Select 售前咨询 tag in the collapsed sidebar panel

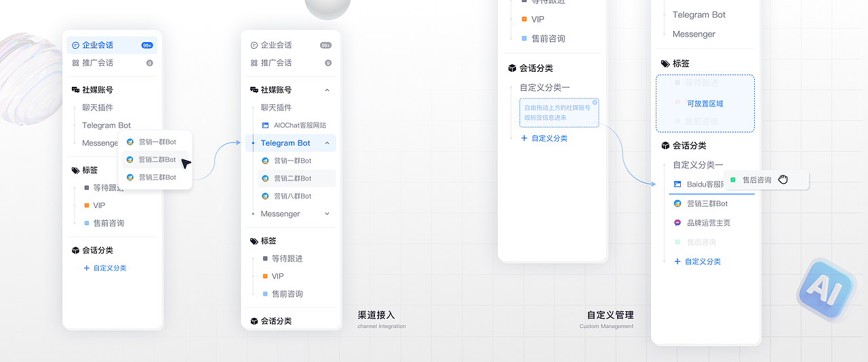point(108,223)
